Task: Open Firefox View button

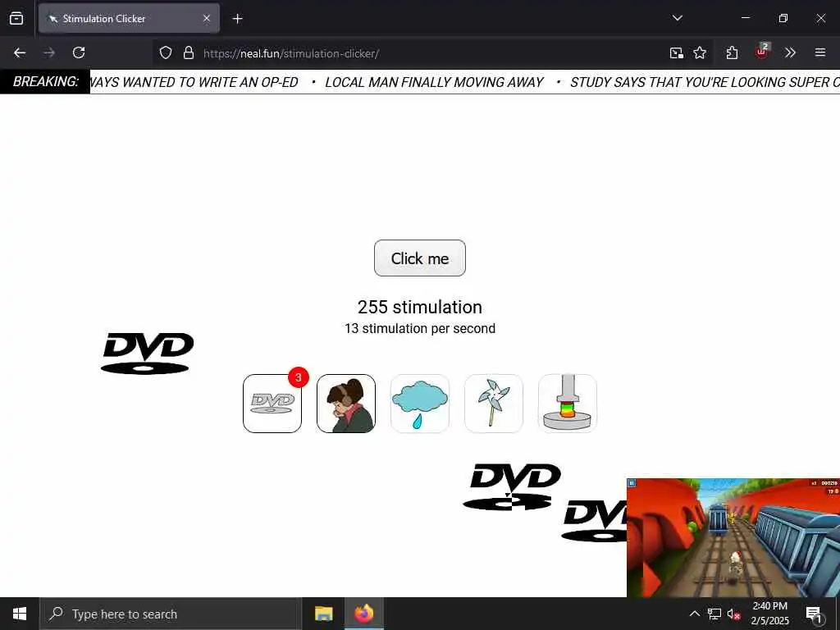Action: point(16,18)
